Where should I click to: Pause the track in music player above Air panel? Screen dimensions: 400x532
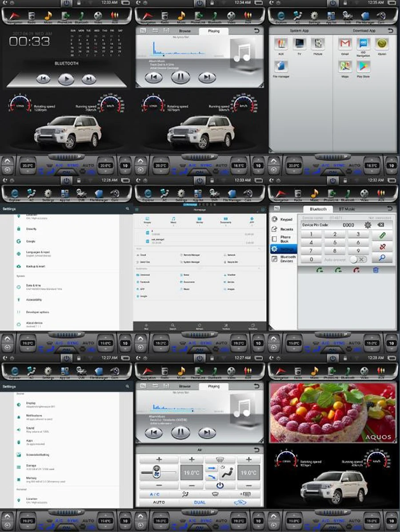click(x=180, y=432)
